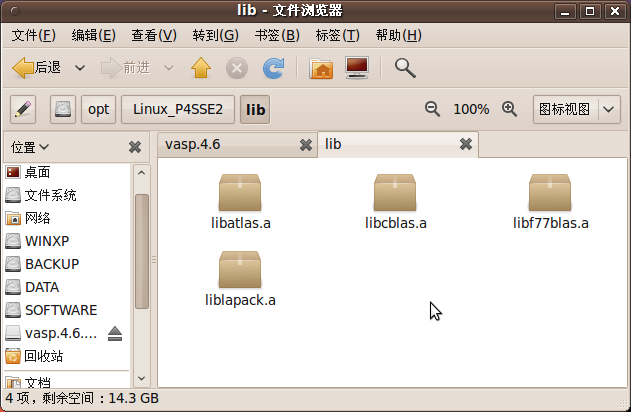Open the 图标视图 view mode dropdown
The image size is (631, 412).
tap(577, 109)
